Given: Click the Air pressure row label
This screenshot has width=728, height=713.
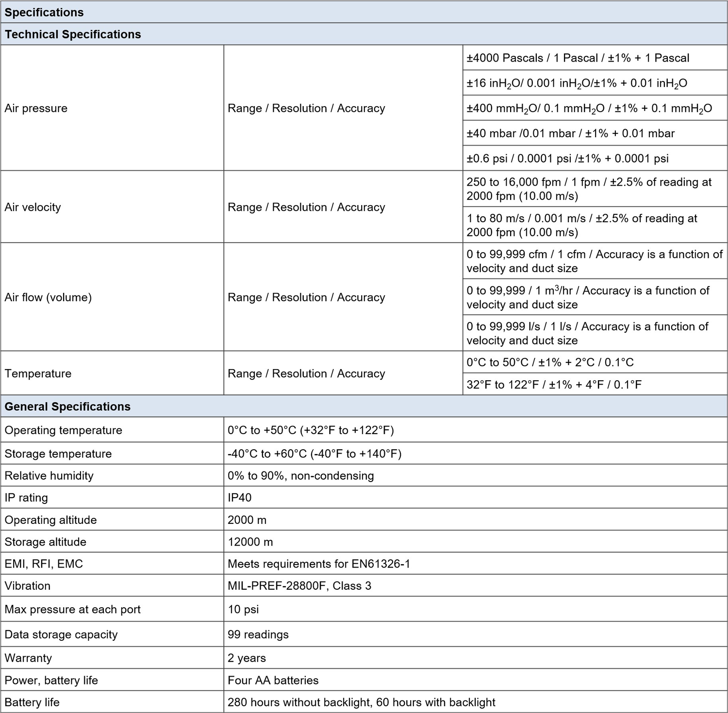Looking at the screenshot, I should 36,108.
